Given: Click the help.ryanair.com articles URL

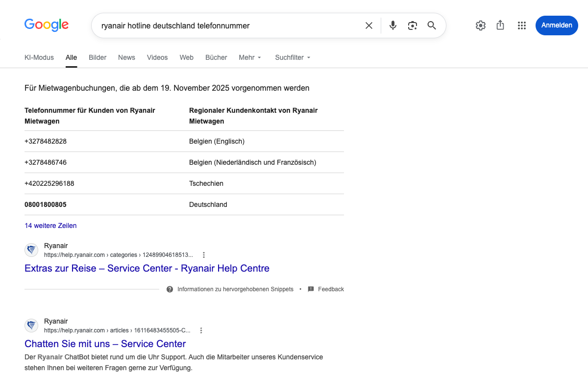Looking at the screenshot, I should [117, 330].
